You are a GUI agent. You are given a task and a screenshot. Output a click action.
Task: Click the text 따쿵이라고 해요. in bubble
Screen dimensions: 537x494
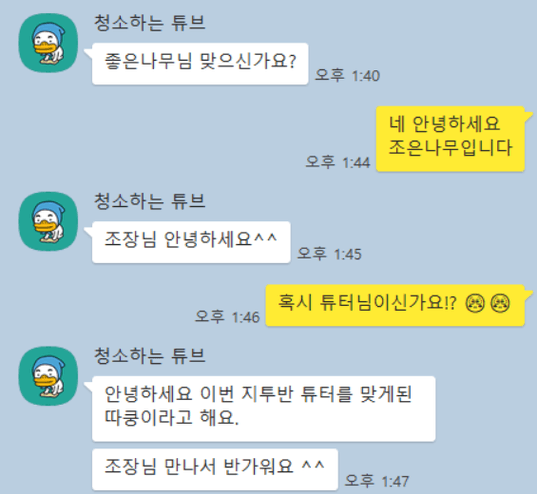[172, 418]
